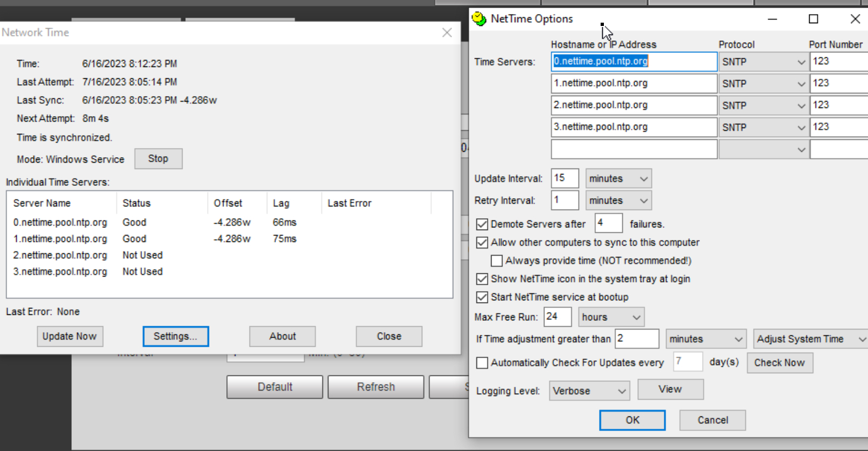Click the Demote Servers failures count field

pos(609,223)
